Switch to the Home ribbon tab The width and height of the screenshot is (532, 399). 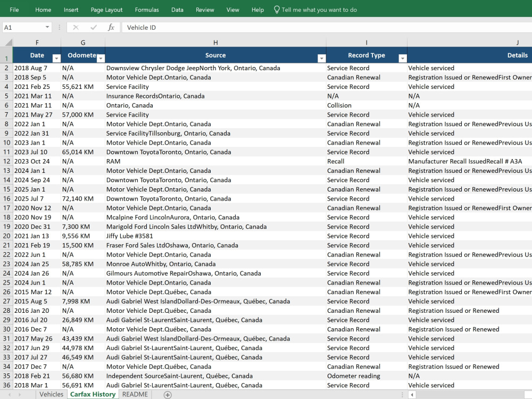point(43,10)
